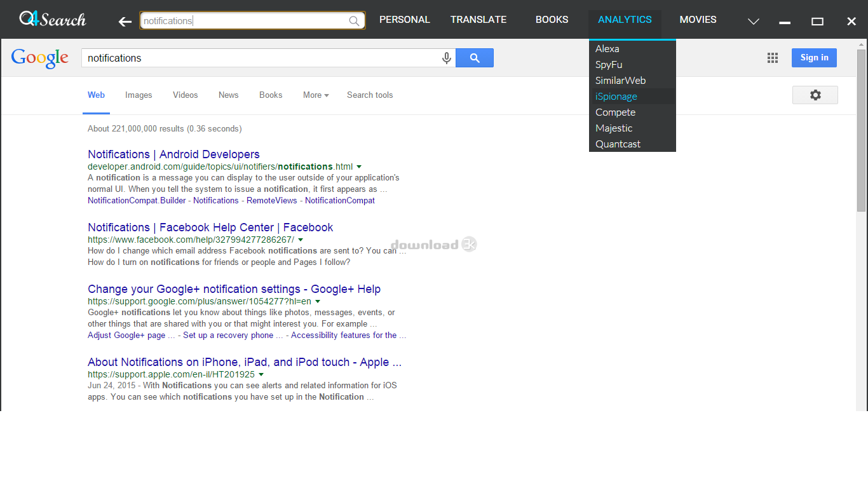This screenshot has height=488, width=868.
Task: Open the TRANSLATE category
Action: pyautogui.click(x=478, y=20)
